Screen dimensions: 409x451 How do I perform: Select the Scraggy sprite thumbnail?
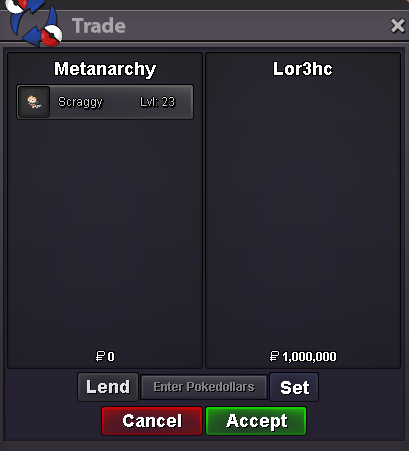[x=34, y=102]
